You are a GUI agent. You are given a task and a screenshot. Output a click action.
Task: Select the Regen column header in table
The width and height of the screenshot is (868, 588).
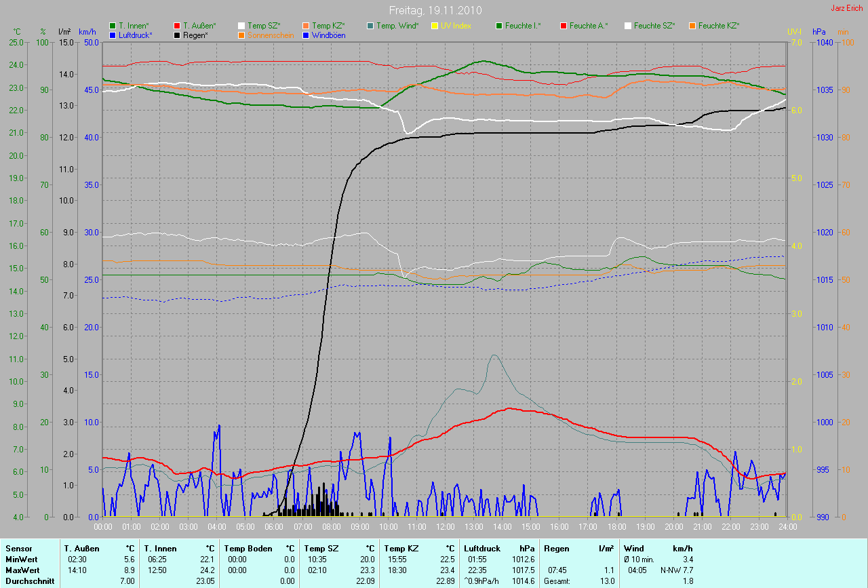pyautogui.click(x=556, y=548)
